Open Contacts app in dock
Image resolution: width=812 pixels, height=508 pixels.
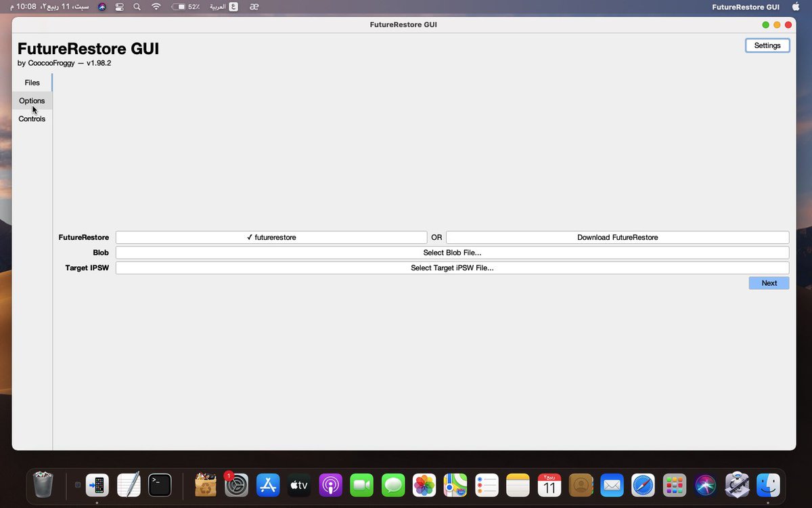tap(581, 485)
